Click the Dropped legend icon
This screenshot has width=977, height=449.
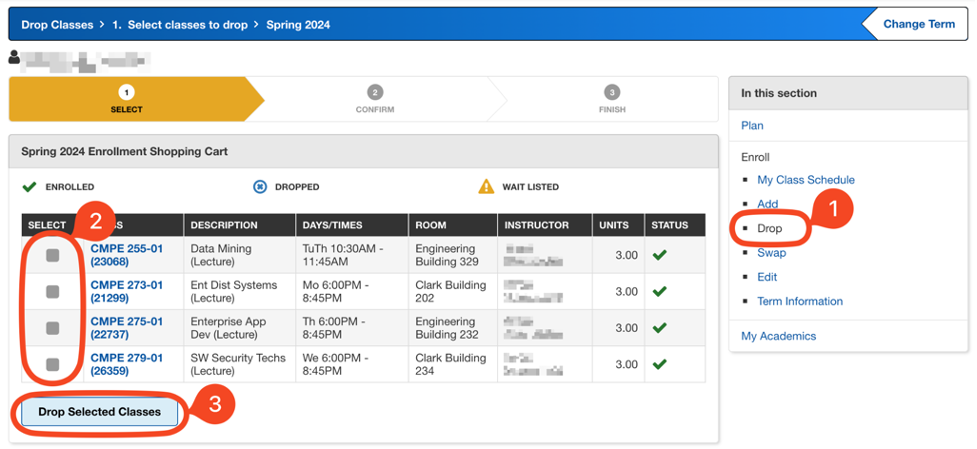[x=261, y=186]
